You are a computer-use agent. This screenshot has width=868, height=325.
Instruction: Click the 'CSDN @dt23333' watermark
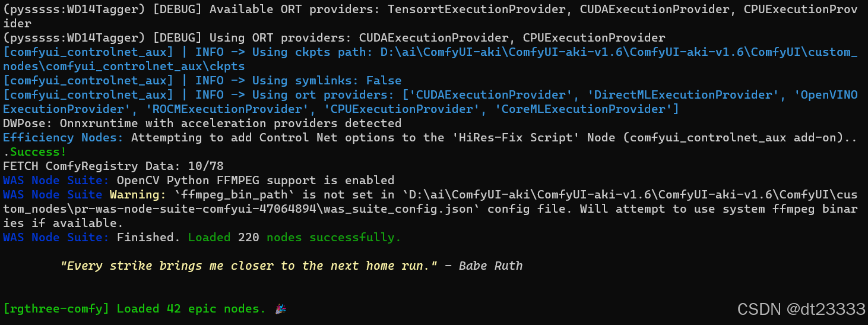(801, 309)
